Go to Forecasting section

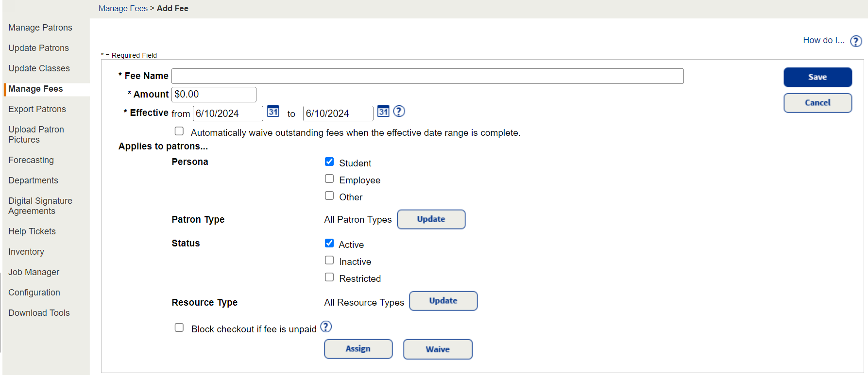coord(31,160)
